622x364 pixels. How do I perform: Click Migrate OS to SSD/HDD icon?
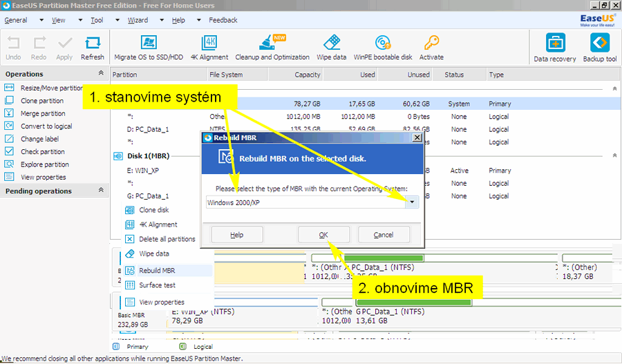(148, 44)
